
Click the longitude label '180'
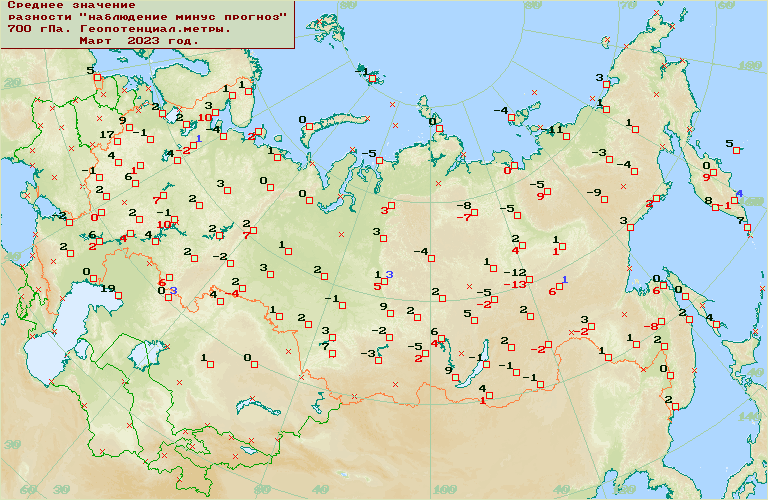(749, 66)
